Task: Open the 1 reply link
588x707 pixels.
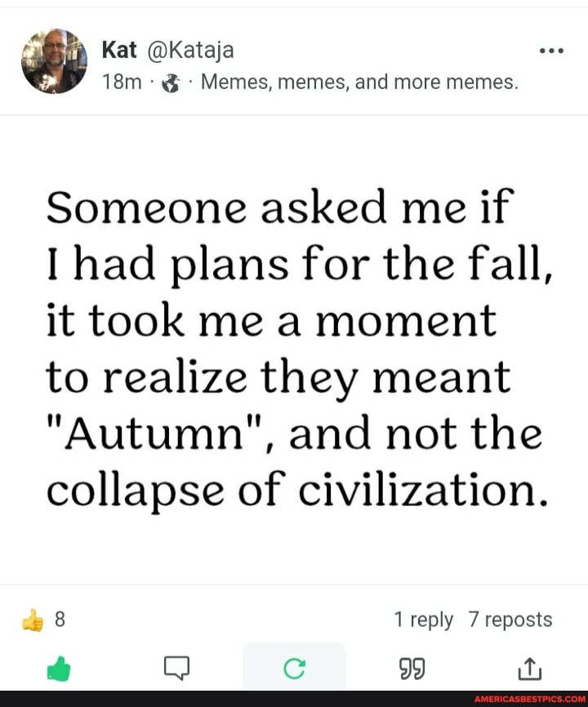Action: 424,619
